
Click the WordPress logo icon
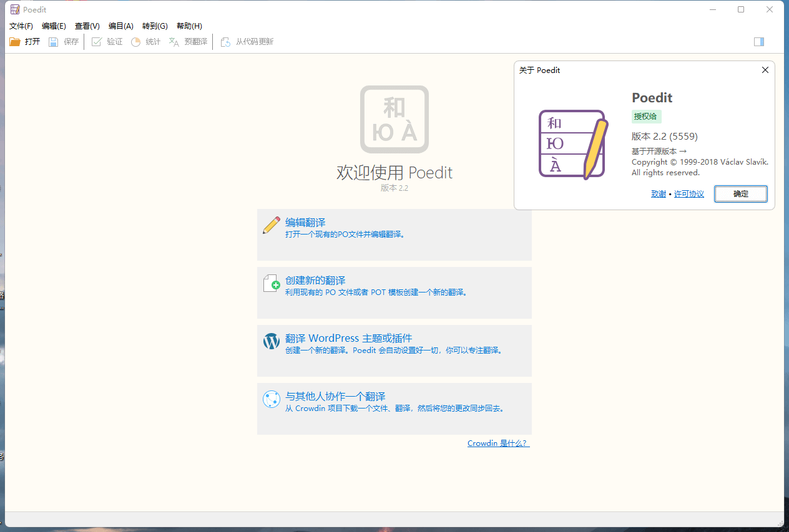tap(271, 341)
